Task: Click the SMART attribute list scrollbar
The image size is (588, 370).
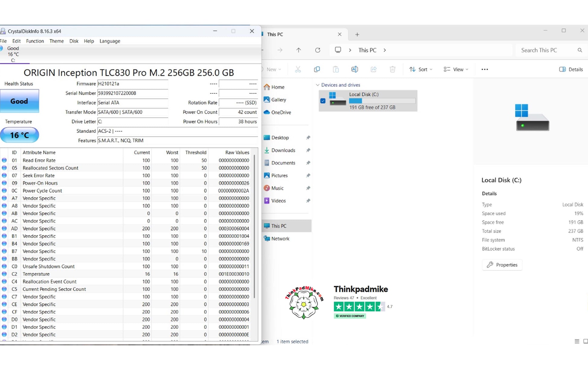Action: click(x=255, y=227)
